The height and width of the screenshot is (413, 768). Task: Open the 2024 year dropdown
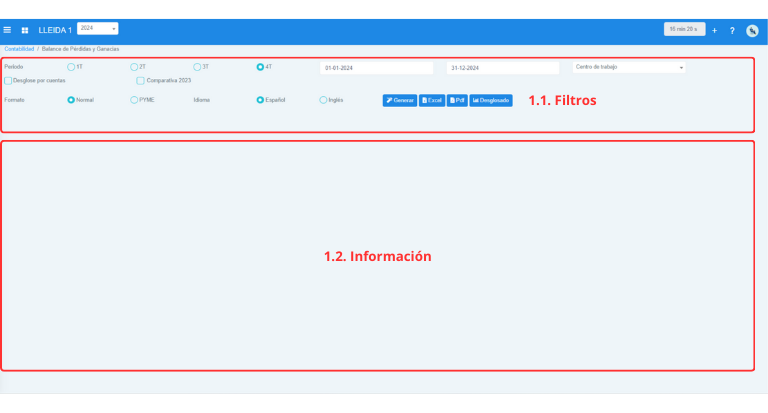pyautogui.click(x=97, y=28)
